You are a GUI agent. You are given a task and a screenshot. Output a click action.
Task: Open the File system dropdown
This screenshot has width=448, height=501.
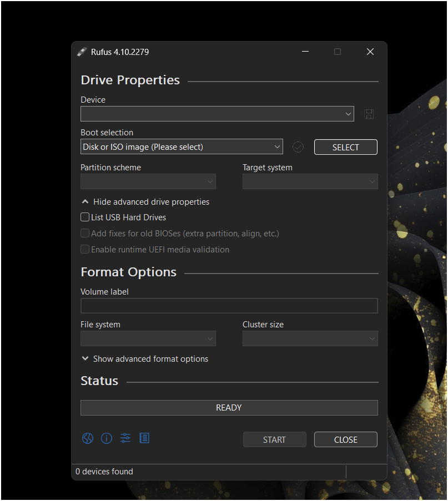click(x=148, y=338)
